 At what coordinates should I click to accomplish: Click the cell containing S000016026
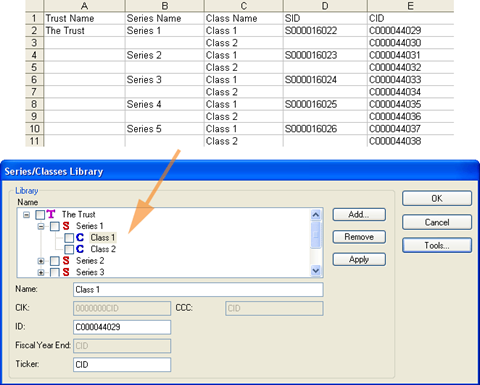(325, 129)
